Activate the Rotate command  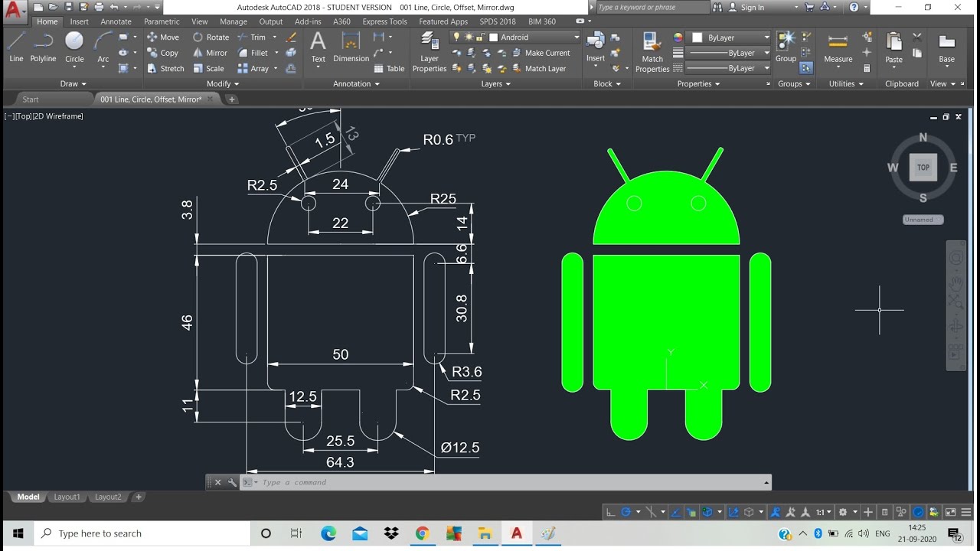coord(211,37)
